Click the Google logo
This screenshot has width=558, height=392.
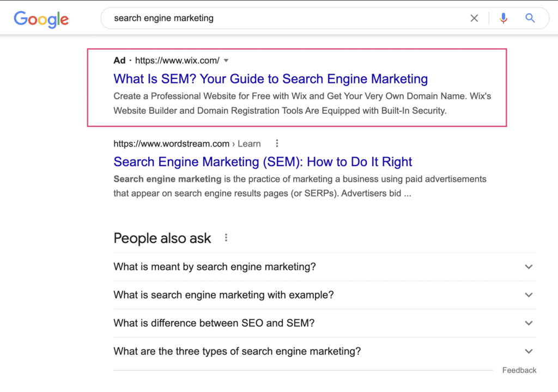click(41, 19)
